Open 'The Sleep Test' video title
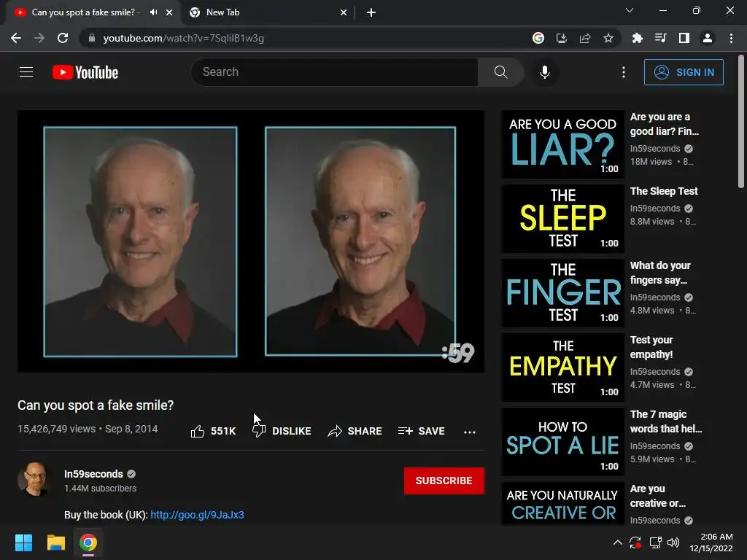Viewport: 747px width, 560px height. point(664,191)
